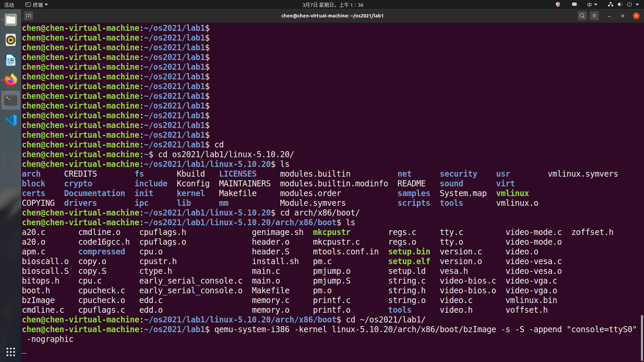This screenshot has height=362, width=644.
Task: Restore down the terminal window
Action: pos(623,16)
